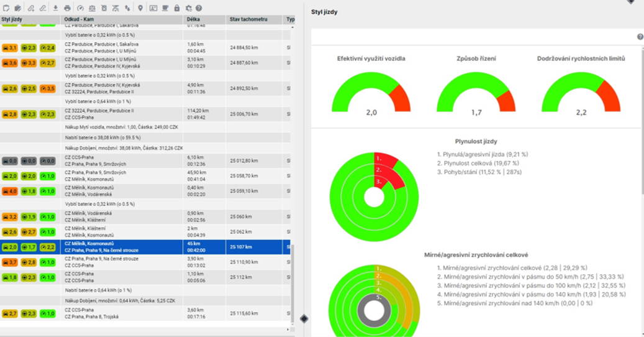Viewport: 644px width, 337px height.
Task: Click the padlock icon in the toolbar
Action: [x=177, y=8]
